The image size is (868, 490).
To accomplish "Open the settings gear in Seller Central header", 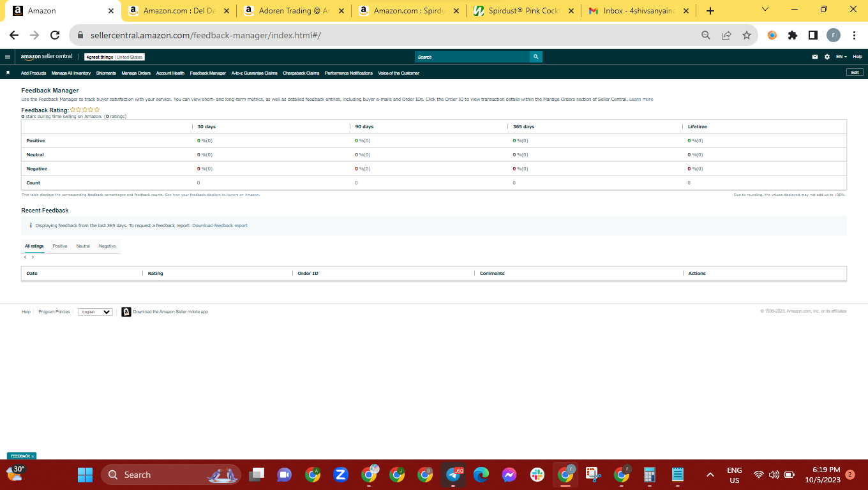I will click(827, 57).
